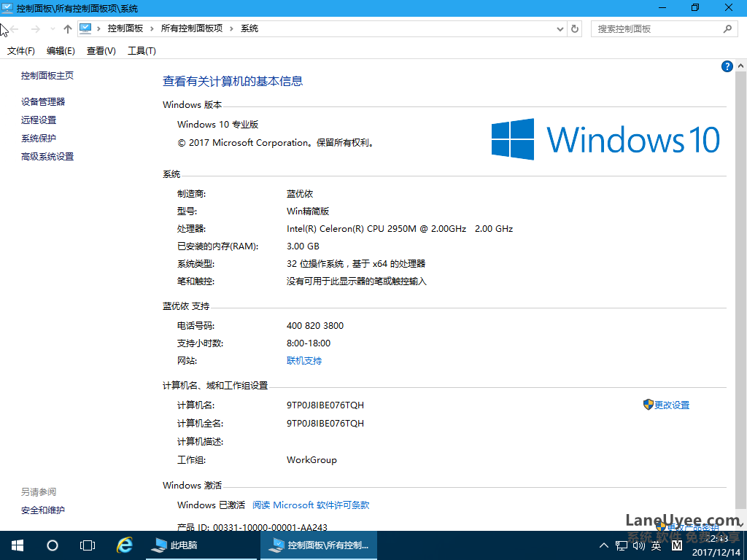Open 设备管理器 link
The width and height of the screenshot is (747, 560).
click(x=43, y=101)
